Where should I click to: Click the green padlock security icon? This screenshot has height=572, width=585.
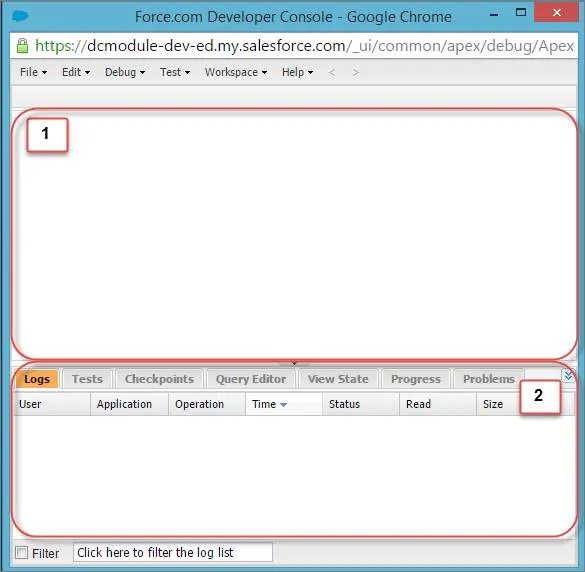coord(22,46)
